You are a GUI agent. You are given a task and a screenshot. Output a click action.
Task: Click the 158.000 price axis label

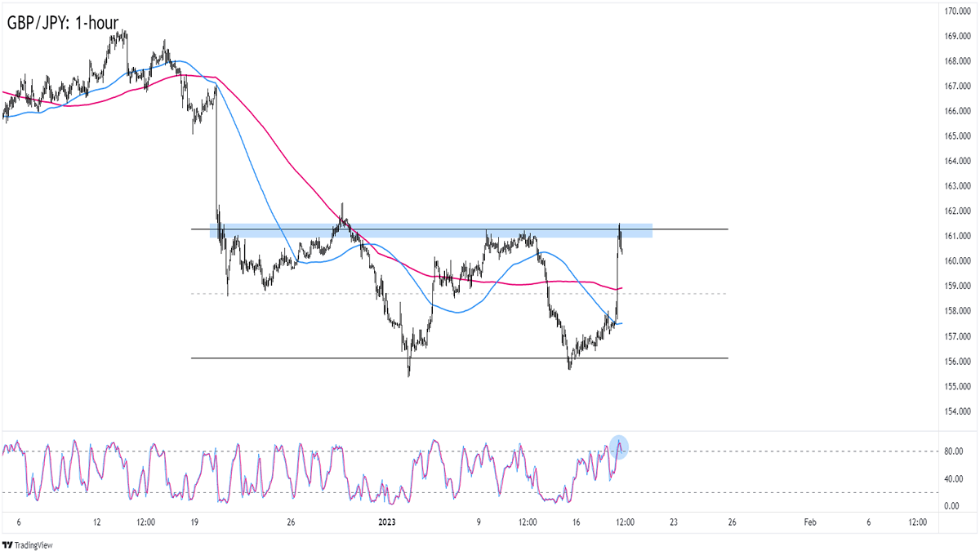pos(956,311)
